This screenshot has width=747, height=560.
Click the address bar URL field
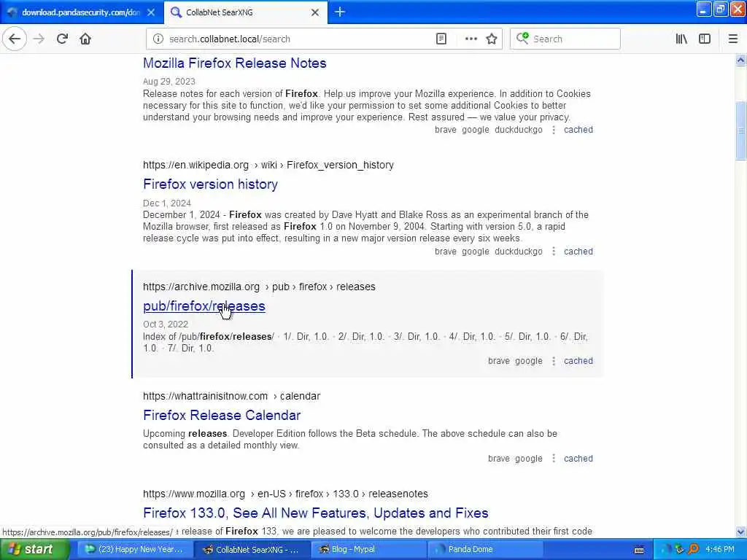300,39
